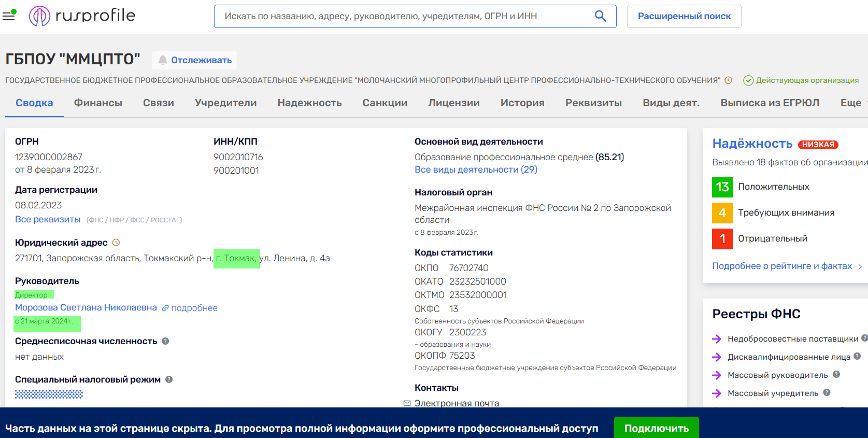Viewport: 868px width, 438px height.
Task: Toggle the Отслеживать tracking button
Action: click(x=194, y=60)
